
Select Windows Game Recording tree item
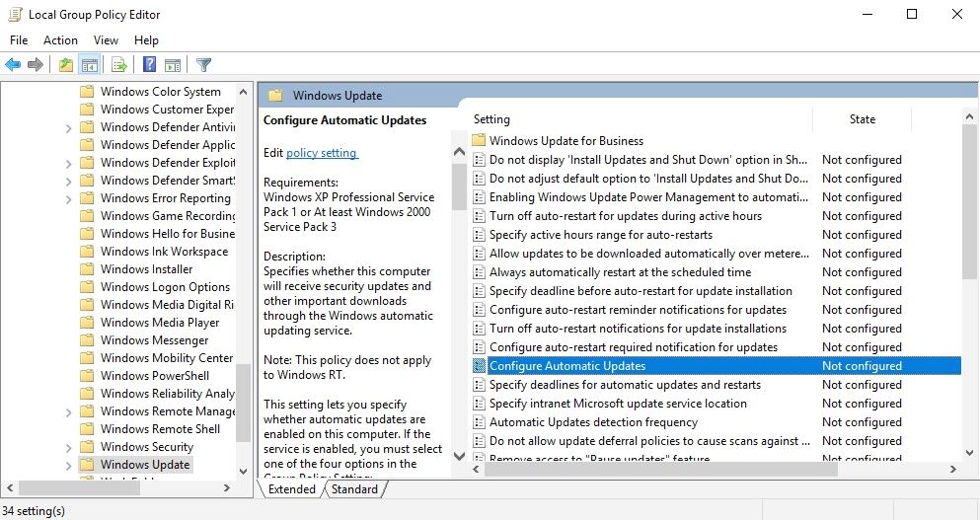168,216
